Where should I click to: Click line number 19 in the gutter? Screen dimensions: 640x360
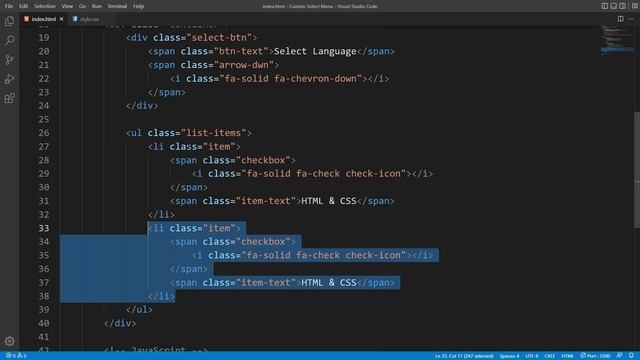point(43,38)
